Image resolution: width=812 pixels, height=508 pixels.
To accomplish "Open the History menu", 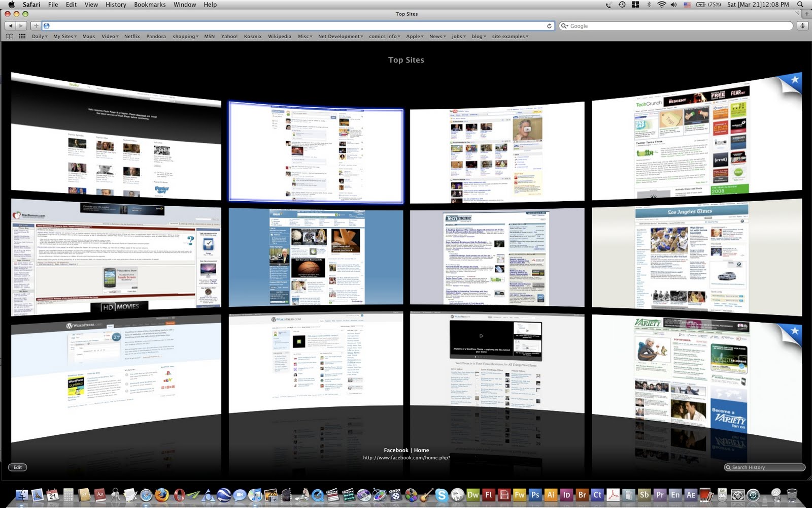I will coord(115,5).
